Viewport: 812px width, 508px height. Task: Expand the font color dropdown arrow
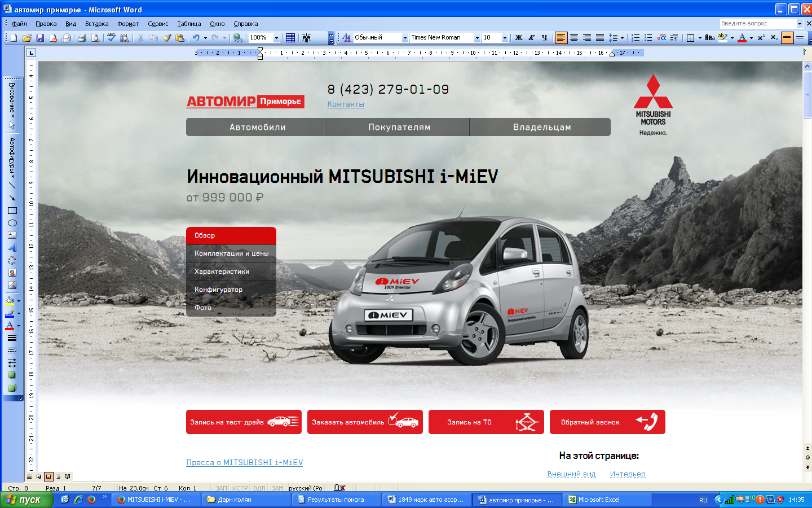(751, 38)
